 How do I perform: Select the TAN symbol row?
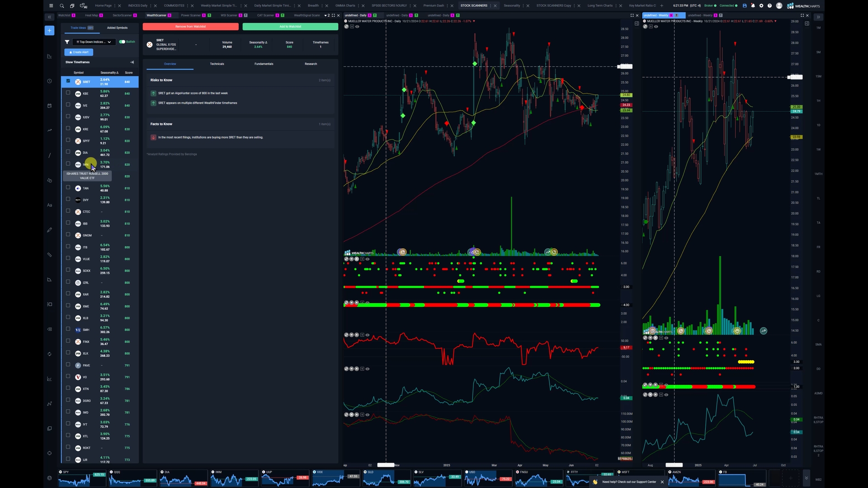tap(86, 188)
